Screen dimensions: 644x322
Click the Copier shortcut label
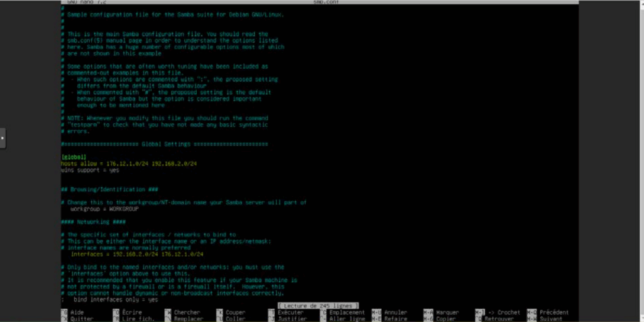tap(446, 319)
